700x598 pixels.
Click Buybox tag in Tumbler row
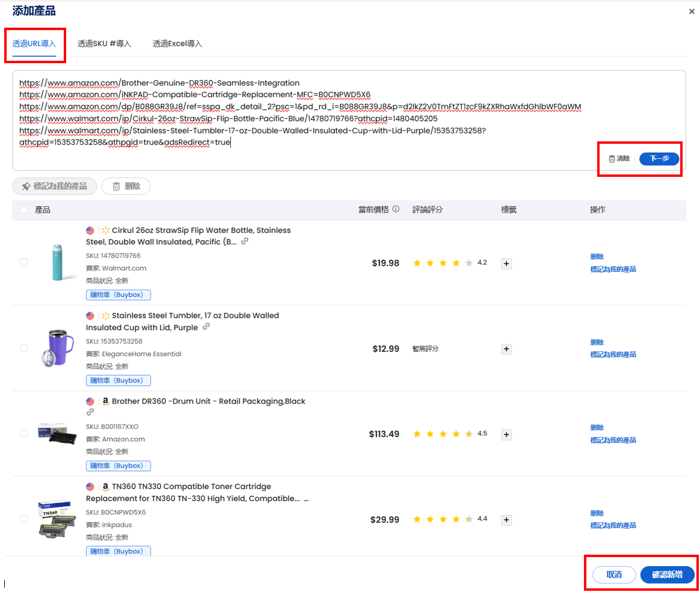pos(118,380)
